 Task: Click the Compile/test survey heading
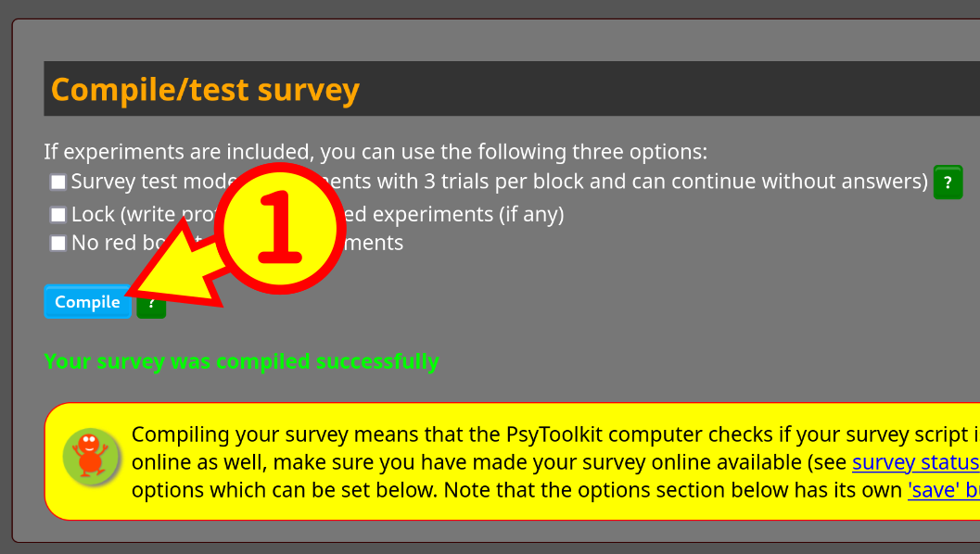click(x=205, y=89)
